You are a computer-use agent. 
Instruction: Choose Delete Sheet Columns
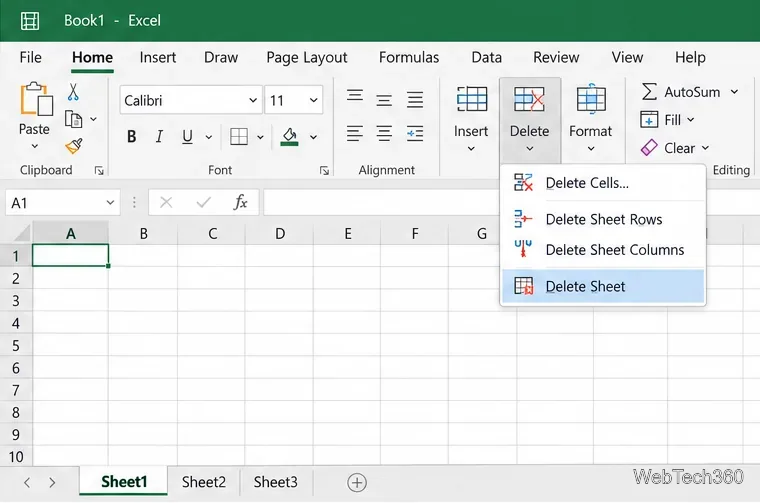[603, 250]
